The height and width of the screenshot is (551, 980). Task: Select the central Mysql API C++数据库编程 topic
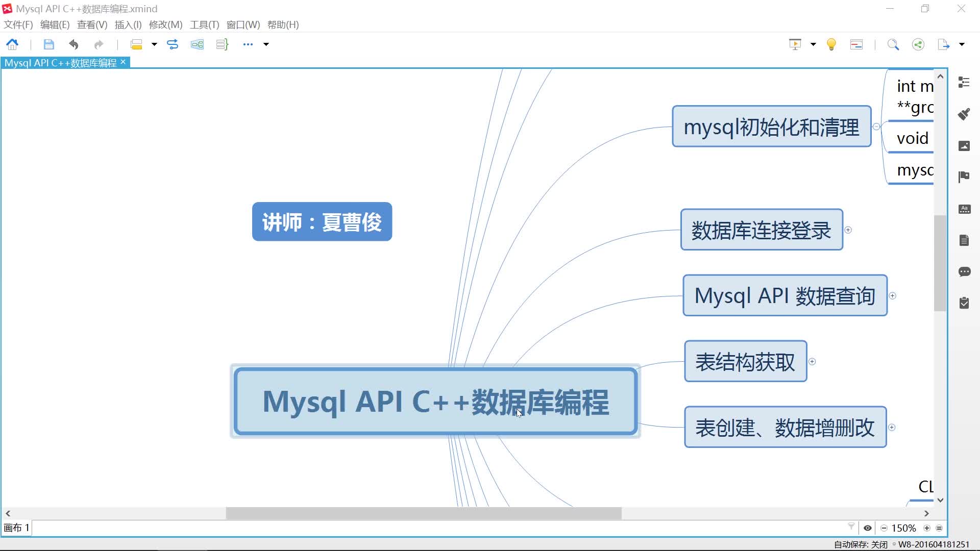(x=435, y=402)
